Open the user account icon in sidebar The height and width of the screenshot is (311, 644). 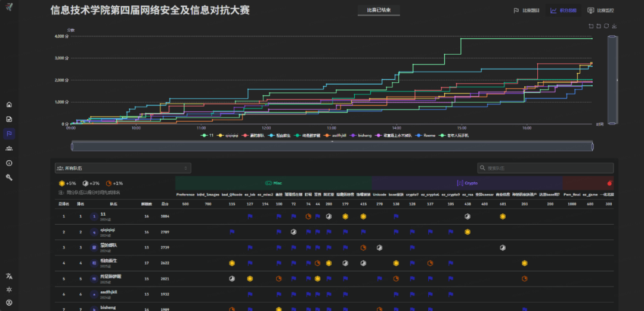(9, 303)
